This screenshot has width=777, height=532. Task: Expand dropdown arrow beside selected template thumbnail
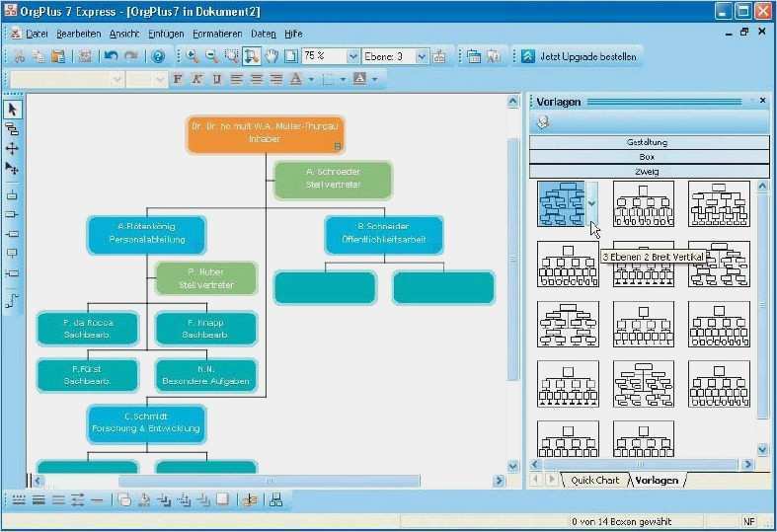coord(592,203)
